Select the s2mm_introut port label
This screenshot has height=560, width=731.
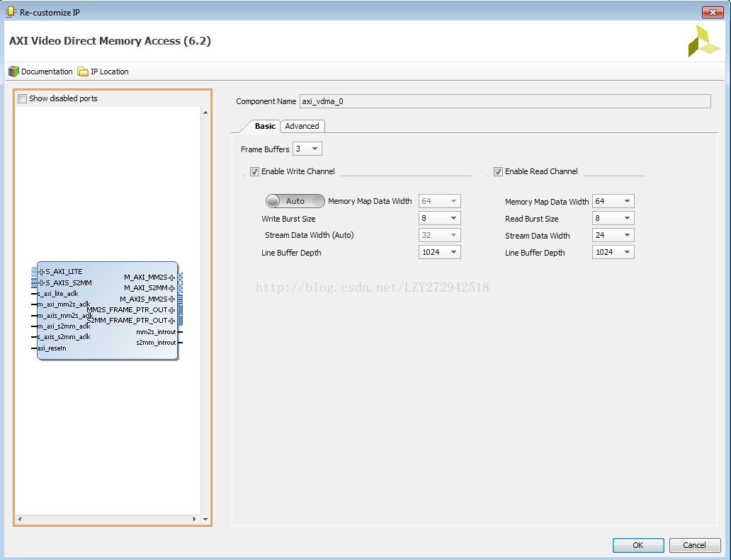click(x=156, y=343)
